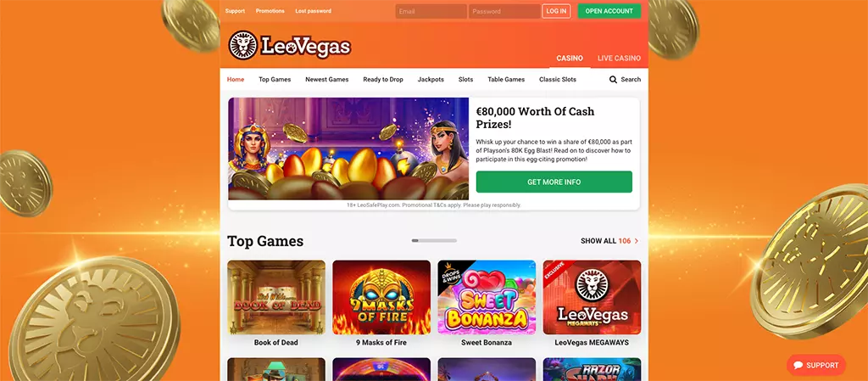Image resolution: width=868 pixels, height=381 pixels.
Task: Click the Log In button
Action: coord(556,11)
